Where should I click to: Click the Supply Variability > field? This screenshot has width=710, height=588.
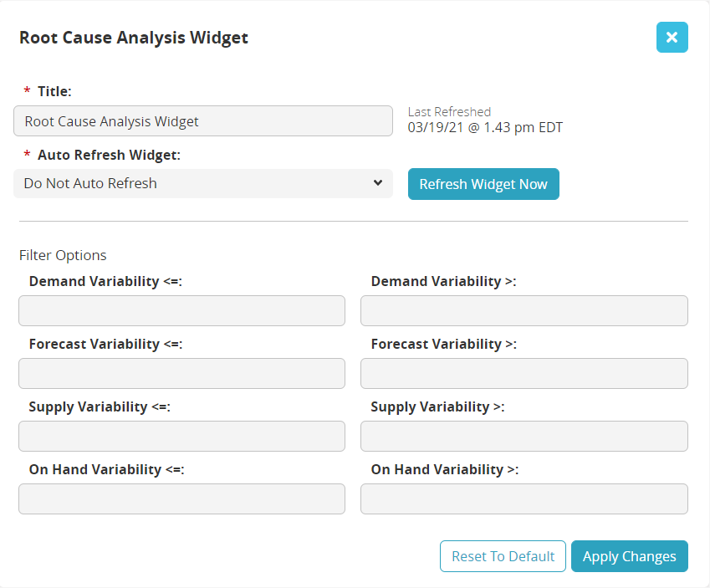(524, 436)
